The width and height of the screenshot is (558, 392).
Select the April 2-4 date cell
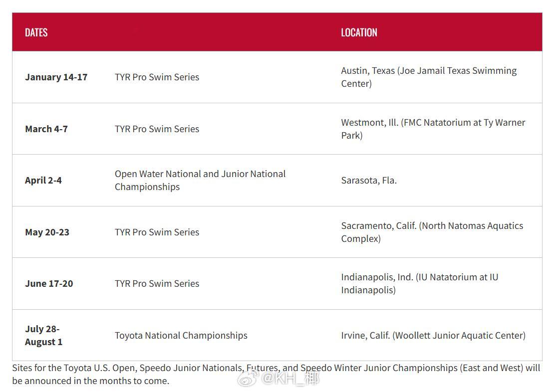tap(43, 181)
